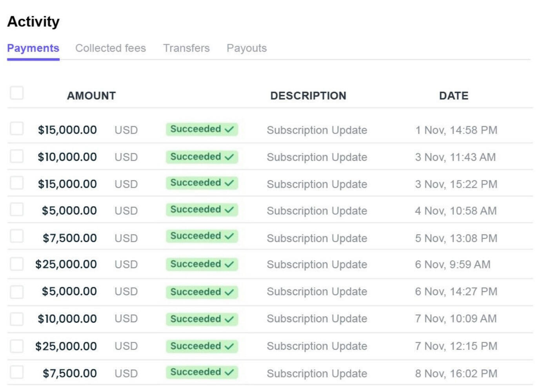Tick the 6 Nov 9:59 AM payment checkbox
The height and width of the screenshot is (392, 549).
(17, 264)
